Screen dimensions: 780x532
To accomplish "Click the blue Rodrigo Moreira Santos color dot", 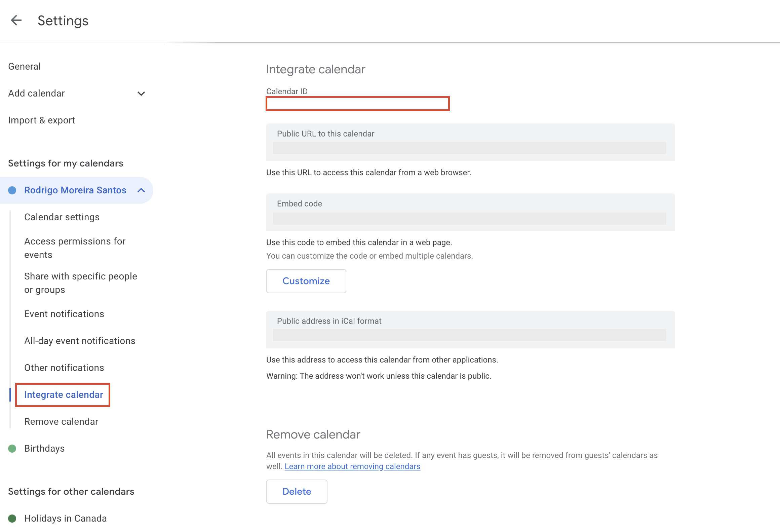I will pos(12,190).
